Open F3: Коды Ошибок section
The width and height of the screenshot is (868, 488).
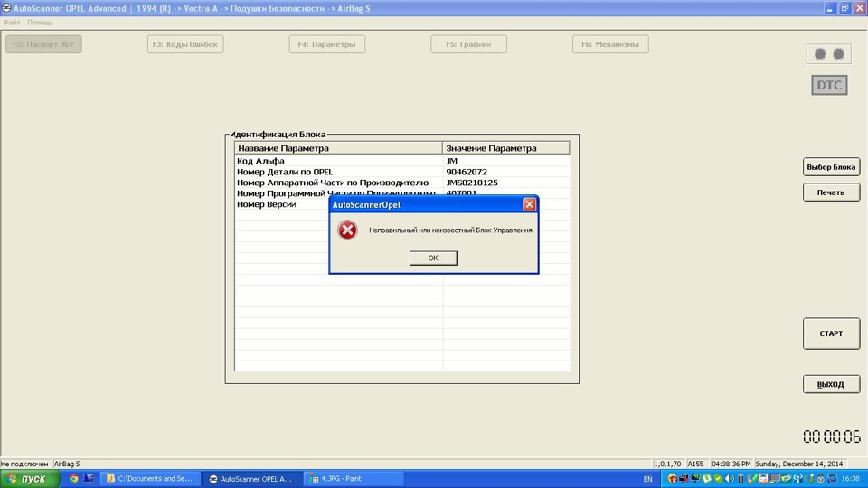click(x=185, y=44)
